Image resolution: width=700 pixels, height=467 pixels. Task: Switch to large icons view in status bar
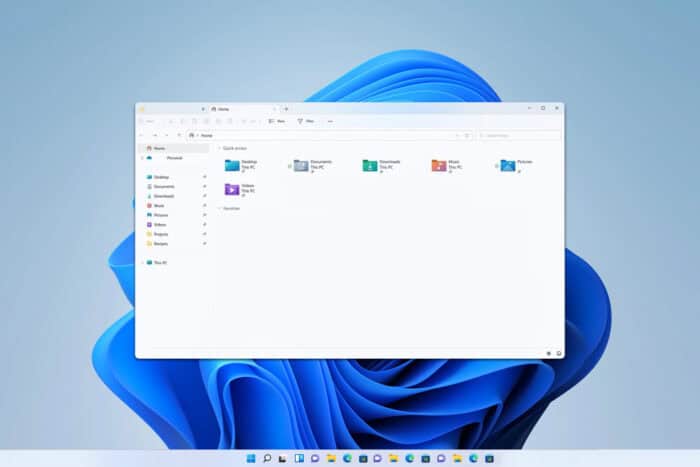[x=559, y=353]
